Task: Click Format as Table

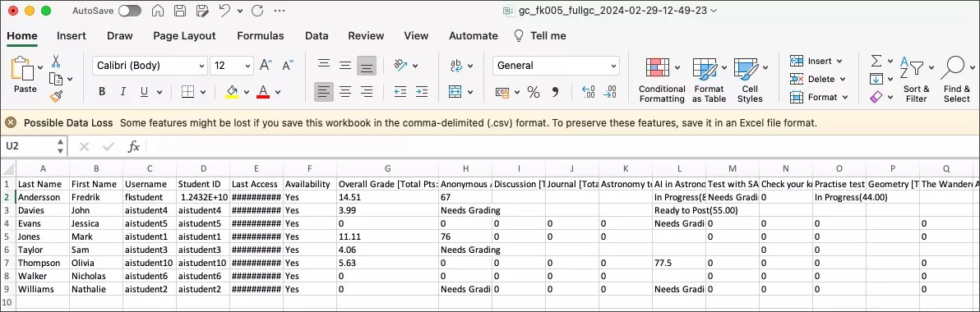Action: click(709, 80)
